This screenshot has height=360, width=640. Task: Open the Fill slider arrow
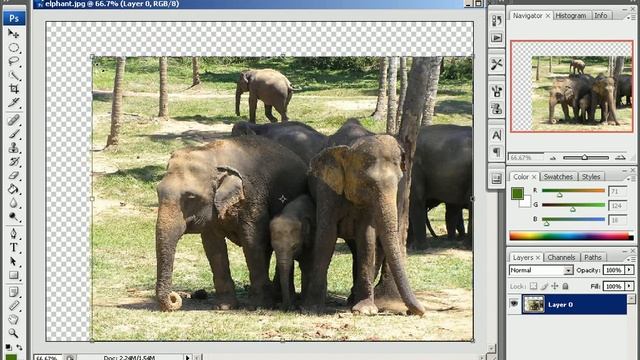[x=629, y=286]
